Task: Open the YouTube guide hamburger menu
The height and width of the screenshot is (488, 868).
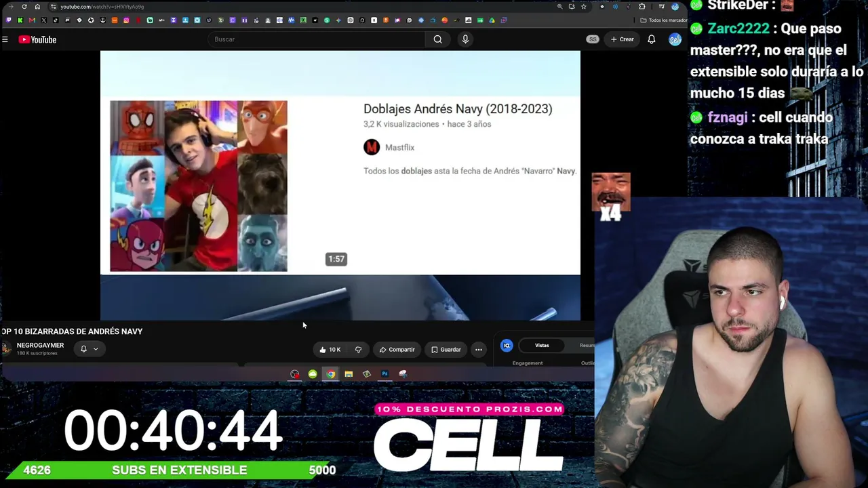Action: 5,39
